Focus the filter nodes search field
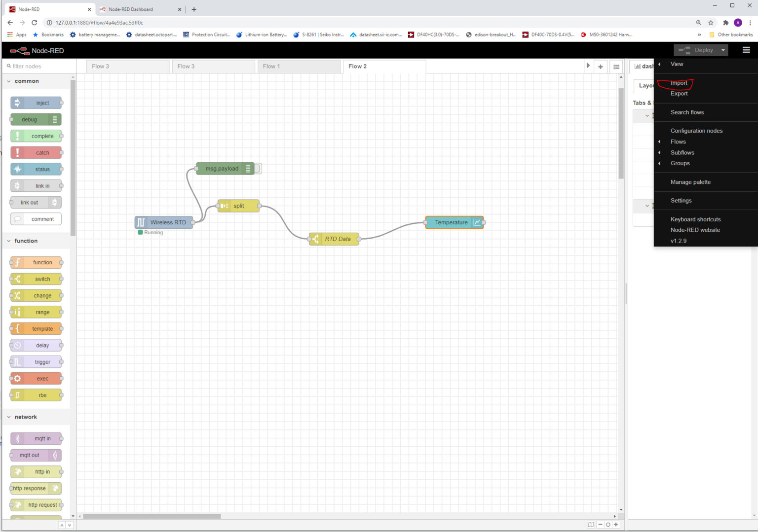This screenshot has width=758, height=532. (x=39, y=66)
